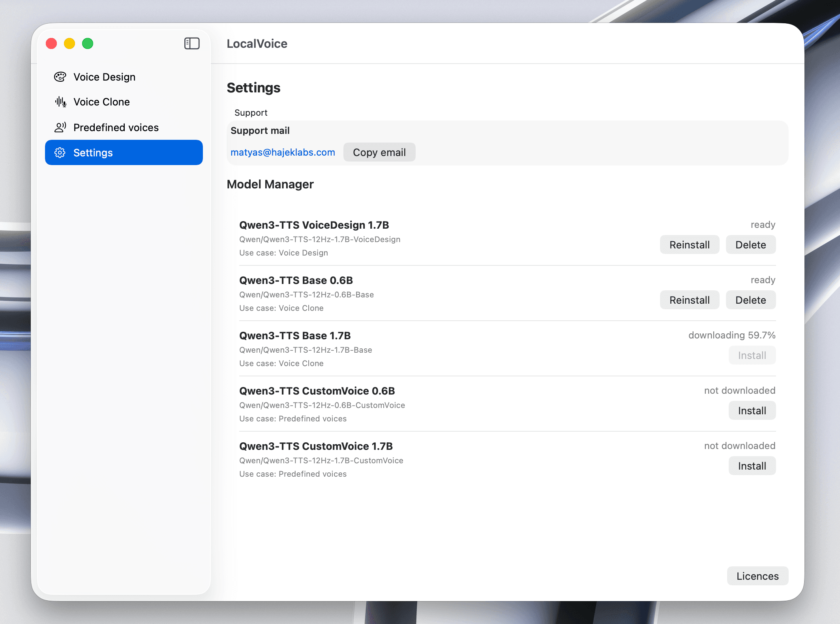Image resolution: width=840 pixels, height=624 pixels.
Task: Click the Predefined voices person icon
Action: coord(60,127)
